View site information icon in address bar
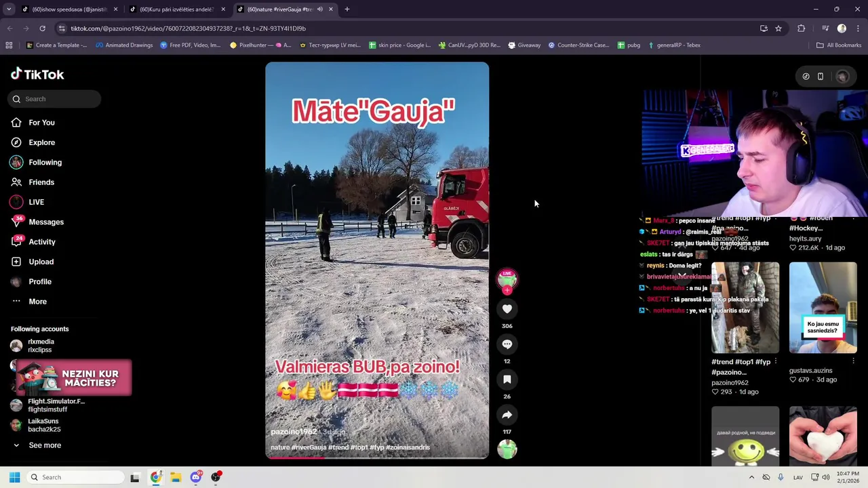 [62, 28]
